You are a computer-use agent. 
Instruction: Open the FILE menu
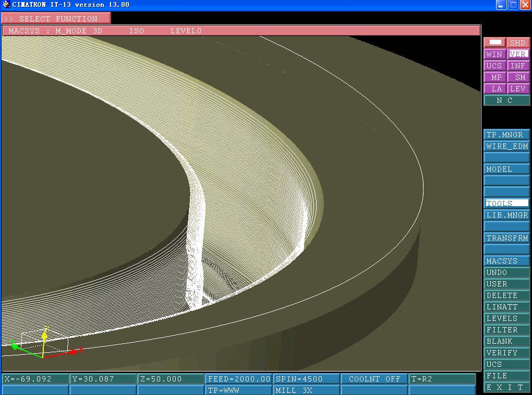(506, 376)
